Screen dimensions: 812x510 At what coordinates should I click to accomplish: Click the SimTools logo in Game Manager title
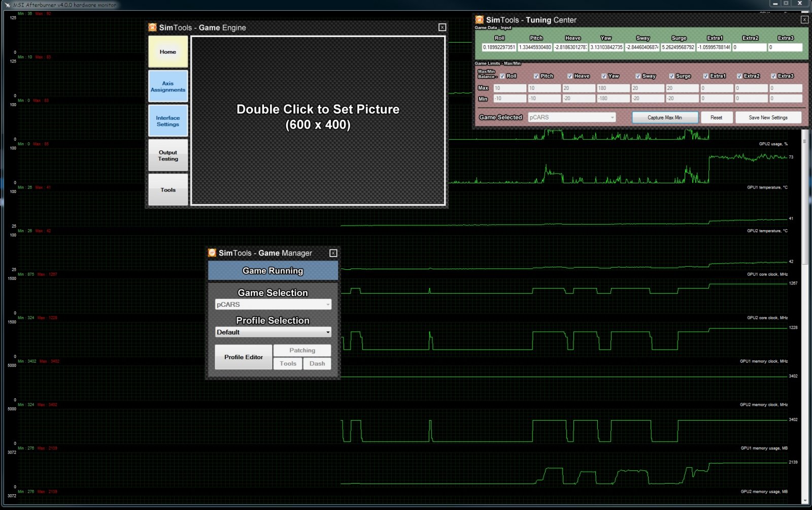(x=212, y=252)
